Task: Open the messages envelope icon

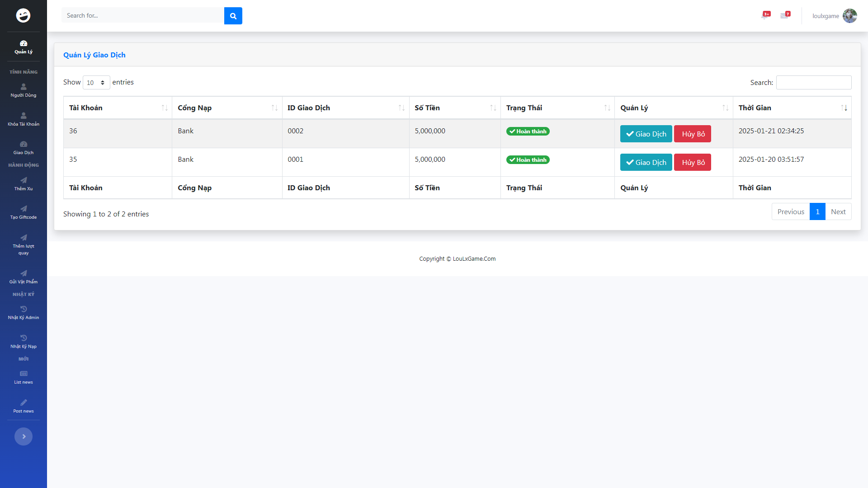Action: (x=784, y=15)
